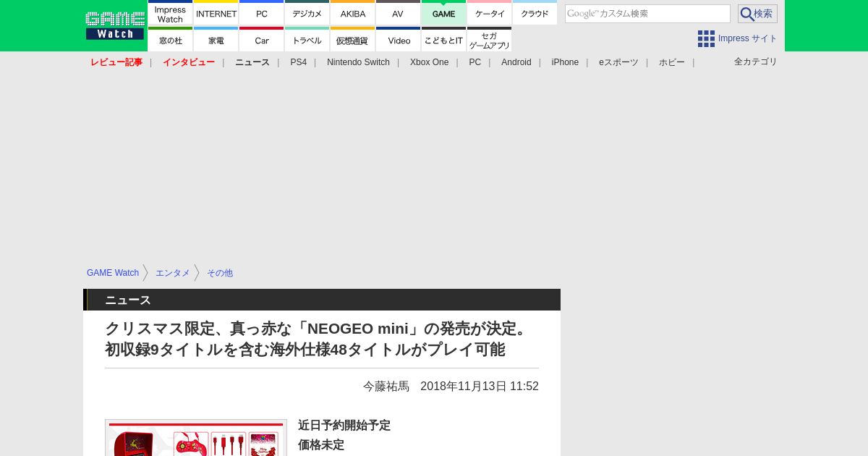Click author name 今藤祐馬

[x=386, y=387]
